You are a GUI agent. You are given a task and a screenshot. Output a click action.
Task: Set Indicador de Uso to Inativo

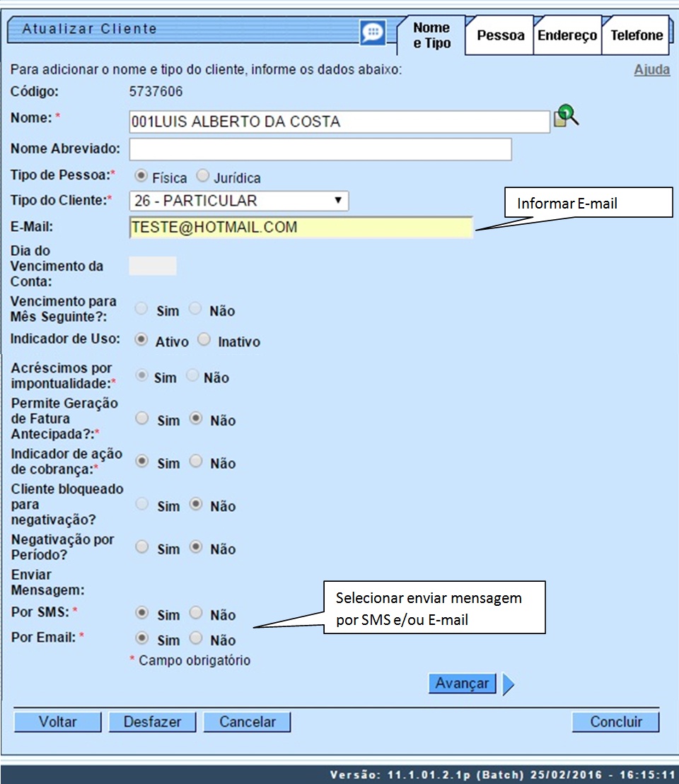pyautogui.click(x=204, y=339)
